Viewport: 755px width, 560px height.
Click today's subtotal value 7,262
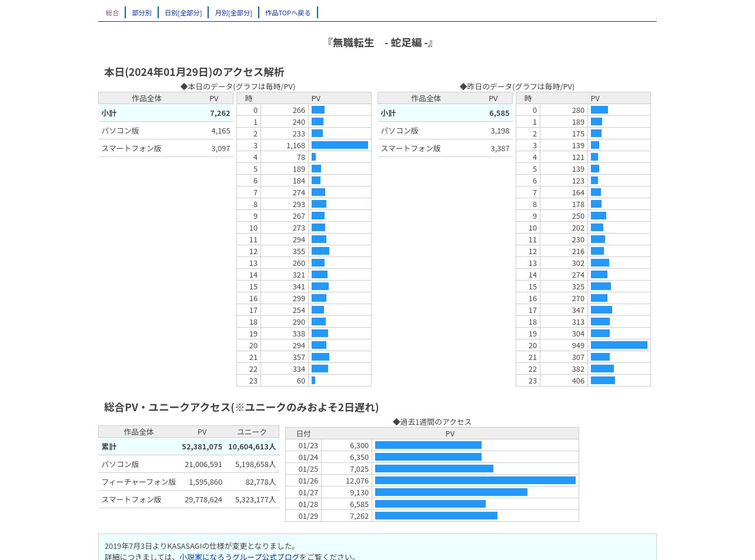[x=220, y=113]
